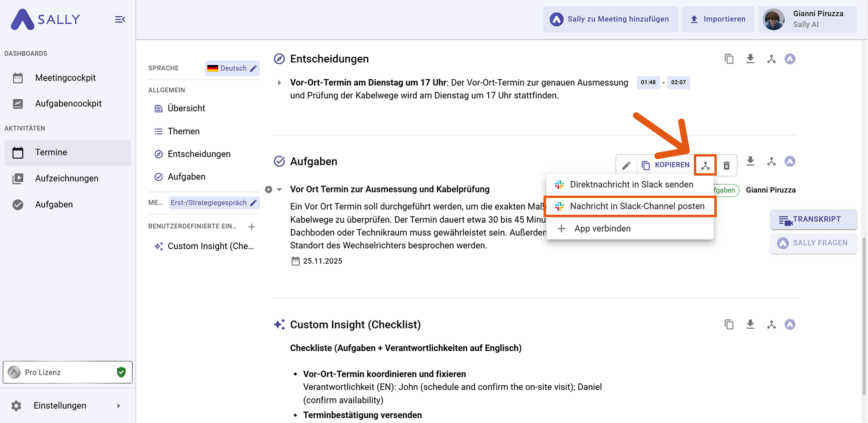The image size is (868, 423).
Task: Collapse the sidebar with the hamburger icon
Action: tap(120, 19)
